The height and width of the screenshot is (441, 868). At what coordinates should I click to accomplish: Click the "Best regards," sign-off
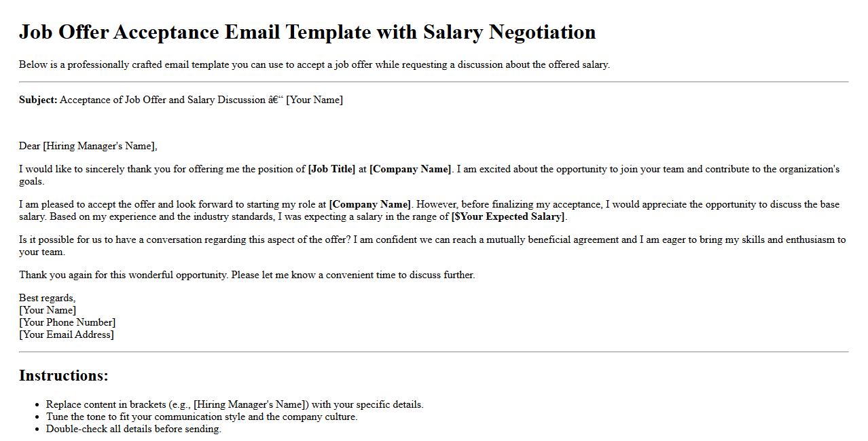[x=47, y=298]
